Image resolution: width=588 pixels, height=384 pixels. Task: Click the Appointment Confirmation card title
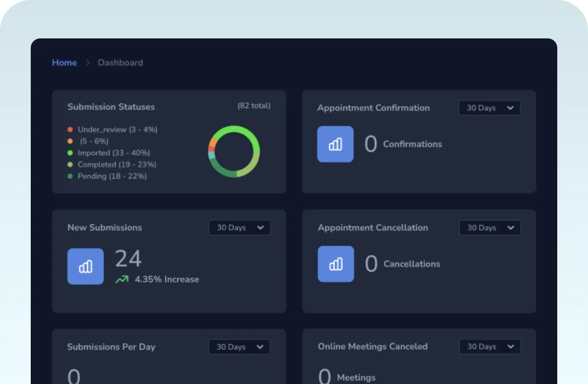click(x=373, y=108)
